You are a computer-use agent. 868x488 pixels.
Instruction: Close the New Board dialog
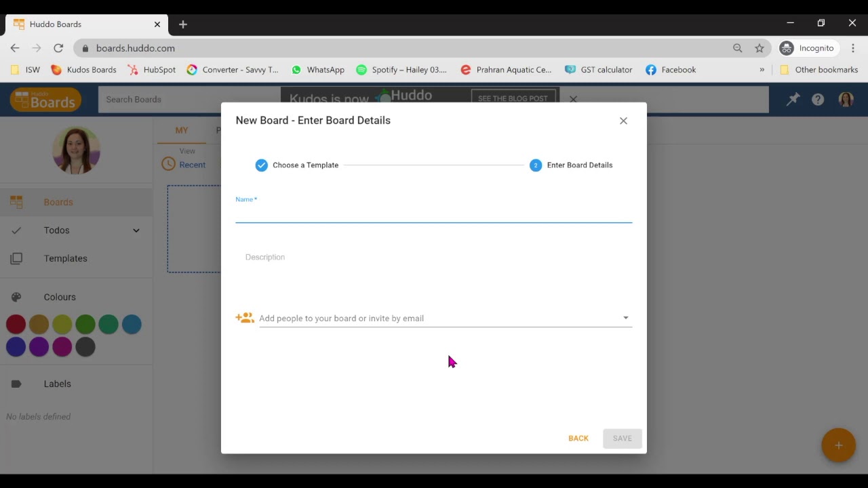click(x=623, y=121)
